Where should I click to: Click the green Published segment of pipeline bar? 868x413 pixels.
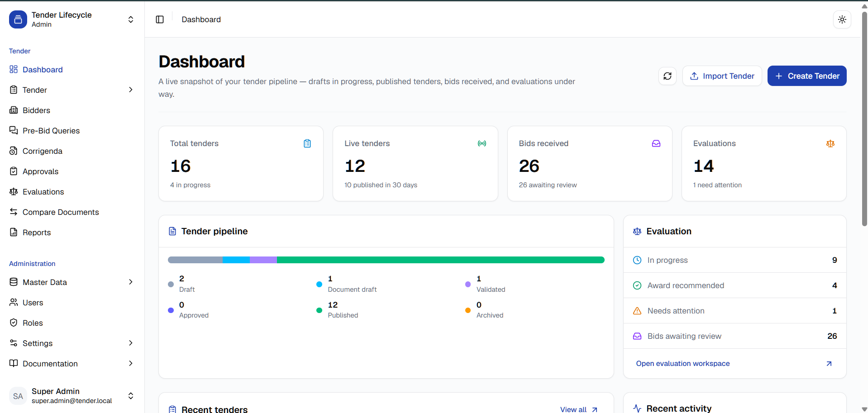[x=441, y=260]
